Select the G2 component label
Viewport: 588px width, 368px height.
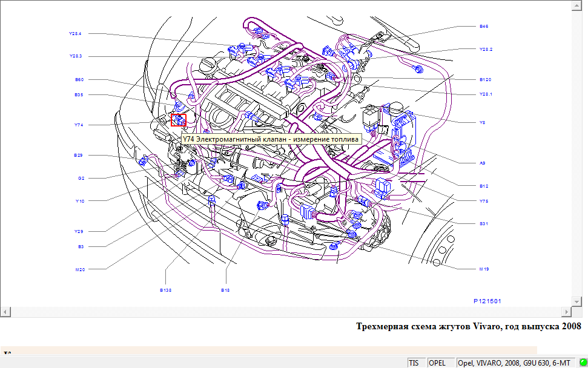[x=81, y=178]
